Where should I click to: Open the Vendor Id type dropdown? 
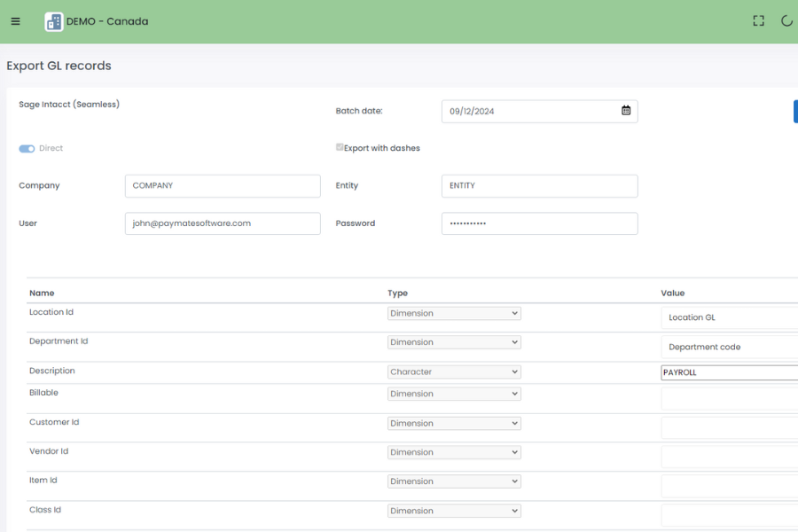click(x=454, y=452)
